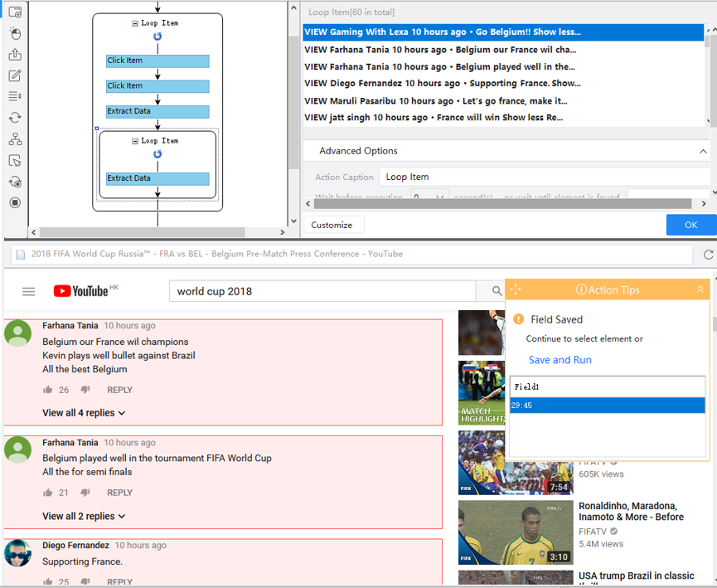717x588 pixels.
Task: Select 'Maruli Pasaribu' loop list row
Action: click(503, 100)
